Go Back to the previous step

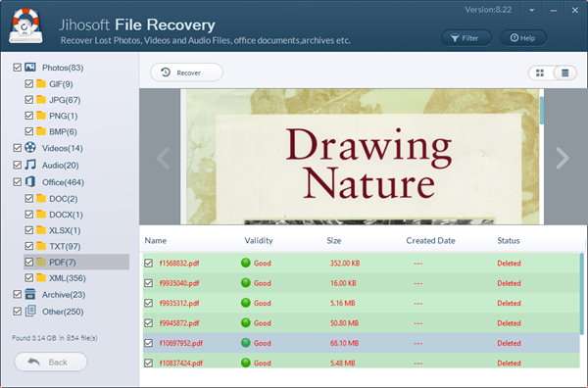click(51, 362)
